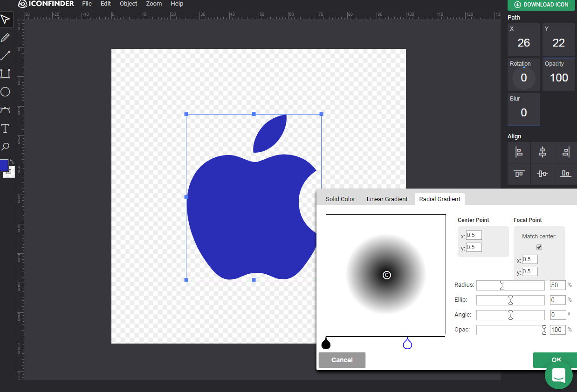
Task: Click the Ellip slider handle
Action: click(x=510, y=300)
